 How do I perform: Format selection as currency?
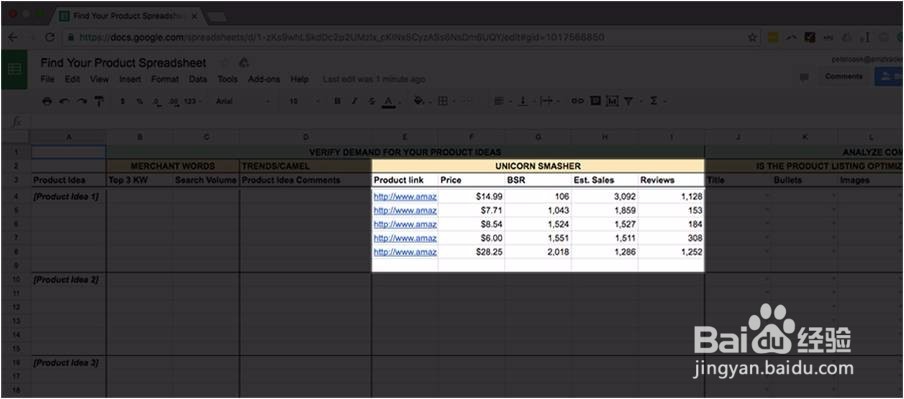122,101
